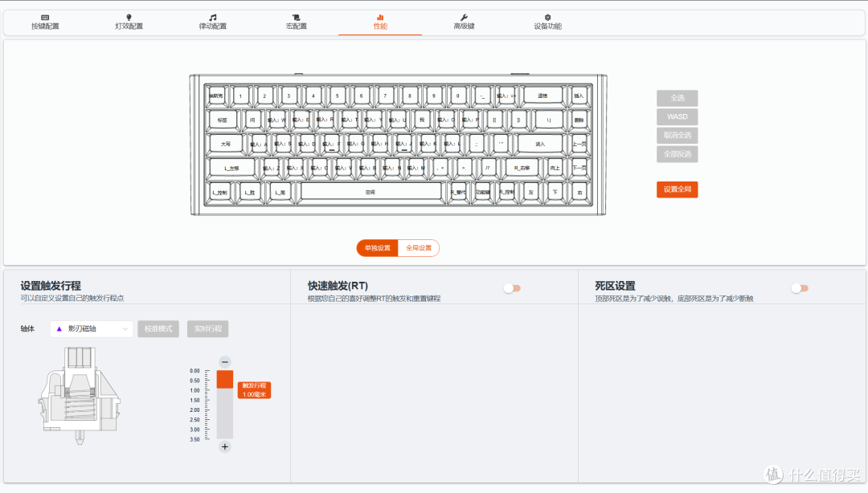Image resolution: width=868 pixels, height=493 pixels.
Task: Select the number 0 key
Action: click(x=458, y=96)
